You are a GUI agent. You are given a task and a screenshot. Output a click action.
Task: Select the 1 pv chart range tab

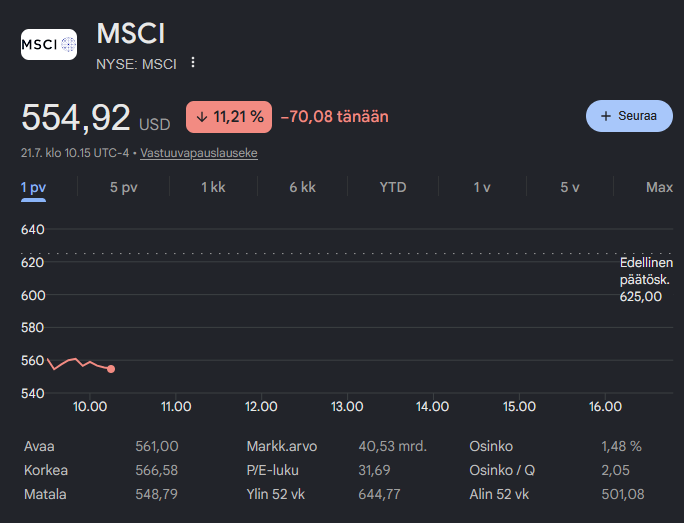pos(33,188)
